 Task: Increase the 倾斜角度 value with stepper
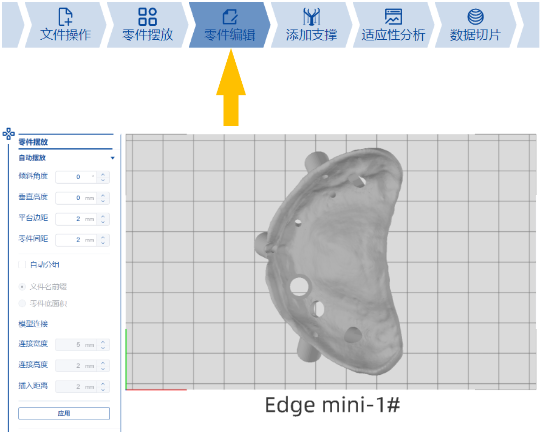(x=103, y=174)
